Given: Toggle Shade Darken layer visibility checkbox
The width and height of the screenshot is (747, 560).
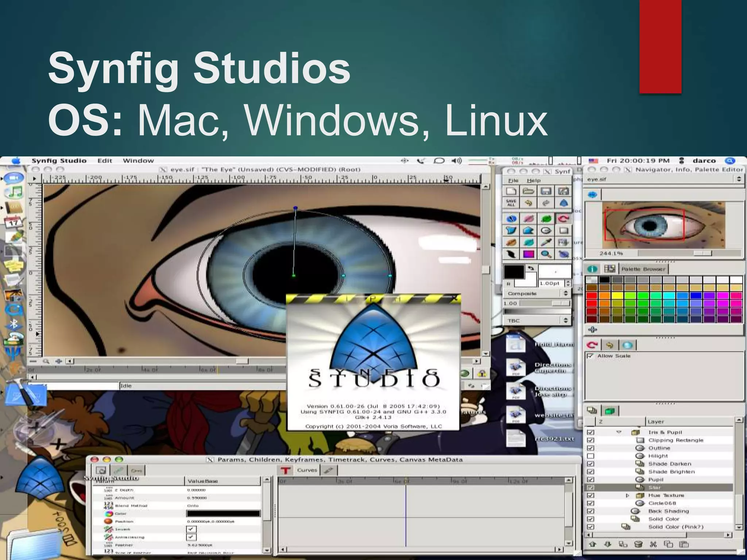Looking at the screenshot, I should pyautogui.click(x=591, y=464).
